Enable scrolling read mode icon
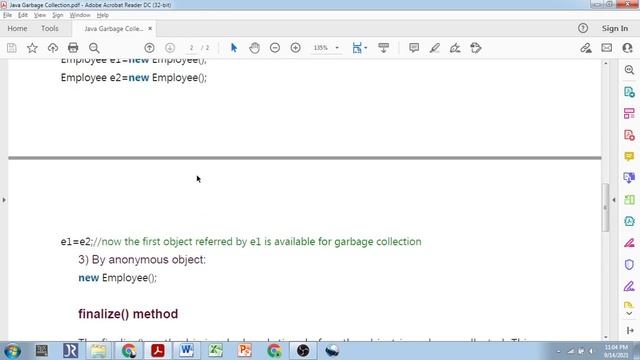Image resolution: width=640 pixels, height=360 pixels. pyautogui.click(x=383, y=48)
